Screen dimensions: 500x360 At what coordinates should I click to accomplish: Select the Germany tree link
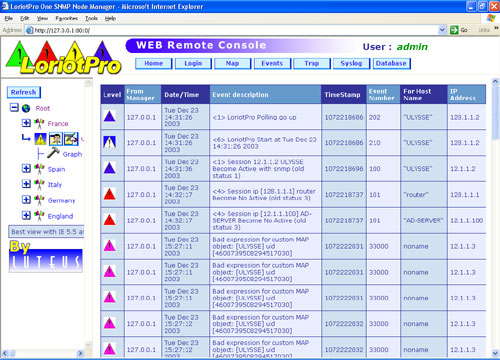coord(61,201)
